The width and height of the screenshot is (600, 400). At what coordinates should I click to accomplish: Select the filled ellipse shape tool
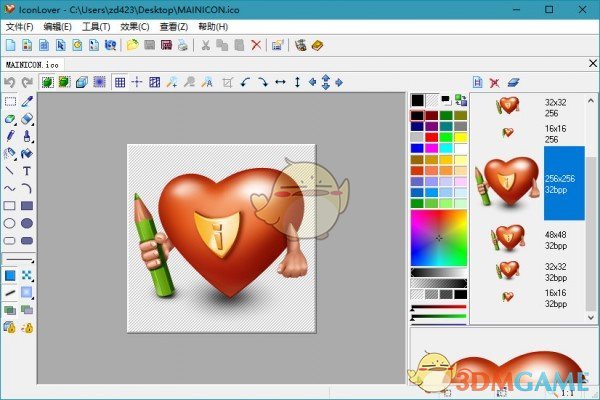[27, 223]
